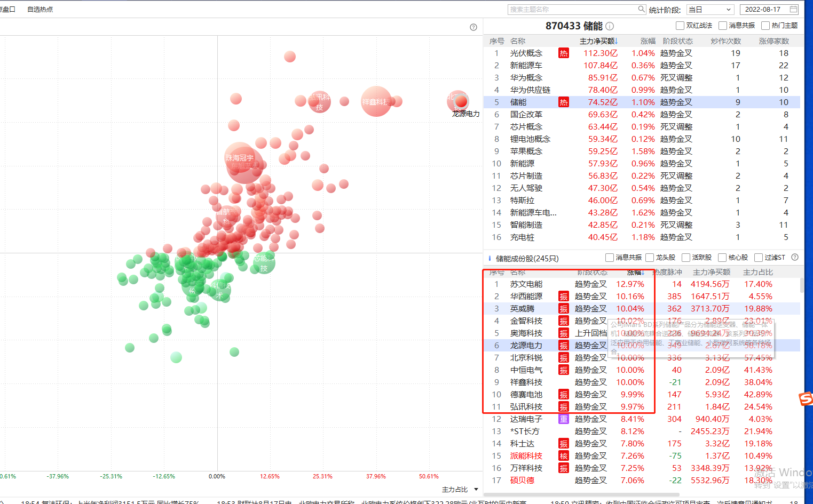Screen dimensions: 813x504
Task: Sort themes by 炒作次数 column header
Action: coord(725,41)
